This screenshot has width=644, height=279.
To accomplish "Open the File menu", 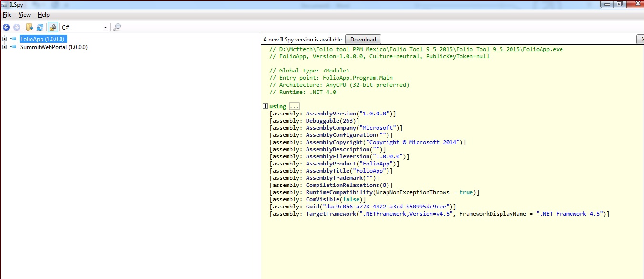I will click(x=7, y=15).
